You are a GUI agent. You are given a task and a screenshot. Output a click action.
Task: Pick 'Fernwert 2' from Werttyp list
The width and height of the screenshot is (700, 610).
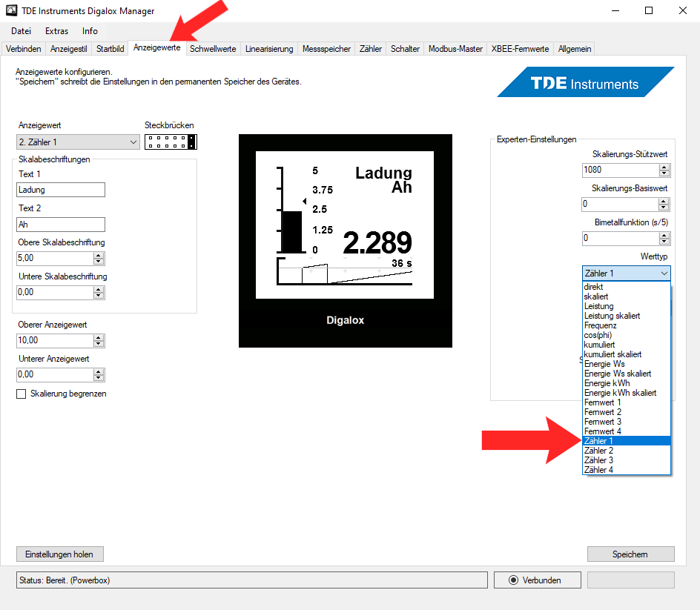click(627, 412)
